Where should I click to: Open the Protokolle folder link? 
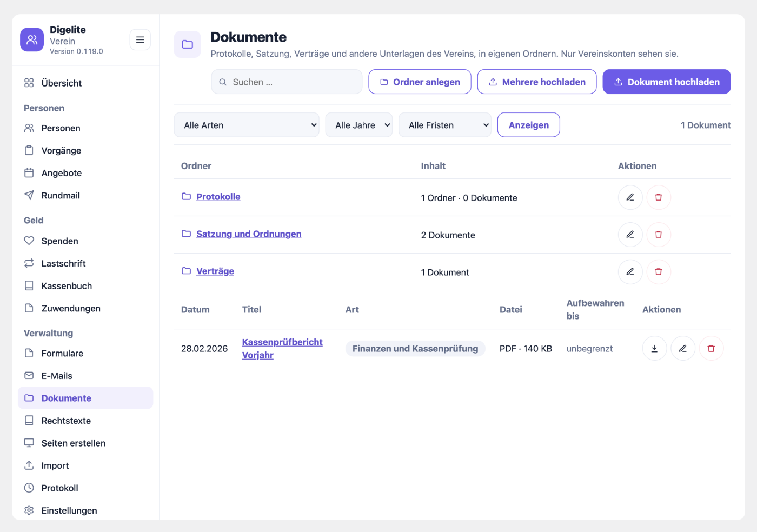[x=218, y=197]
